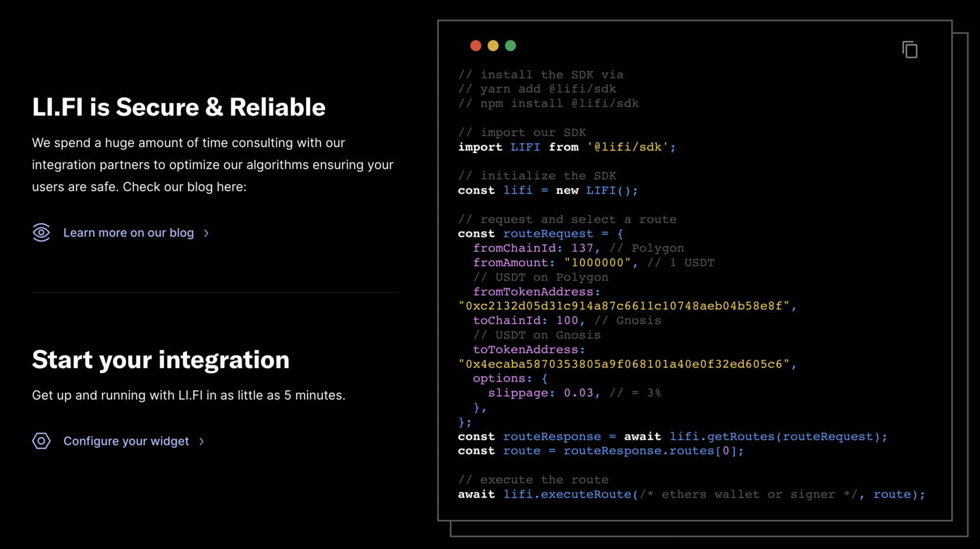This screenshot has width=980, height=549.
Task: Click the paragraph about consulting integration partners
Action: click(x=213, y=165)
